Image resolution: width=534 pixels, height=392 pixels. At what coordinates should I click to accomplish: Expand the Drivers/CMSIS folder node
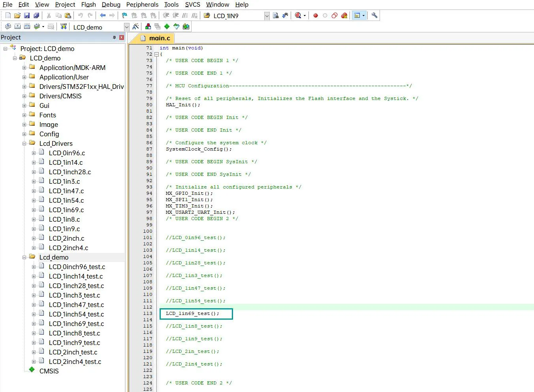[x=24, y=96]
